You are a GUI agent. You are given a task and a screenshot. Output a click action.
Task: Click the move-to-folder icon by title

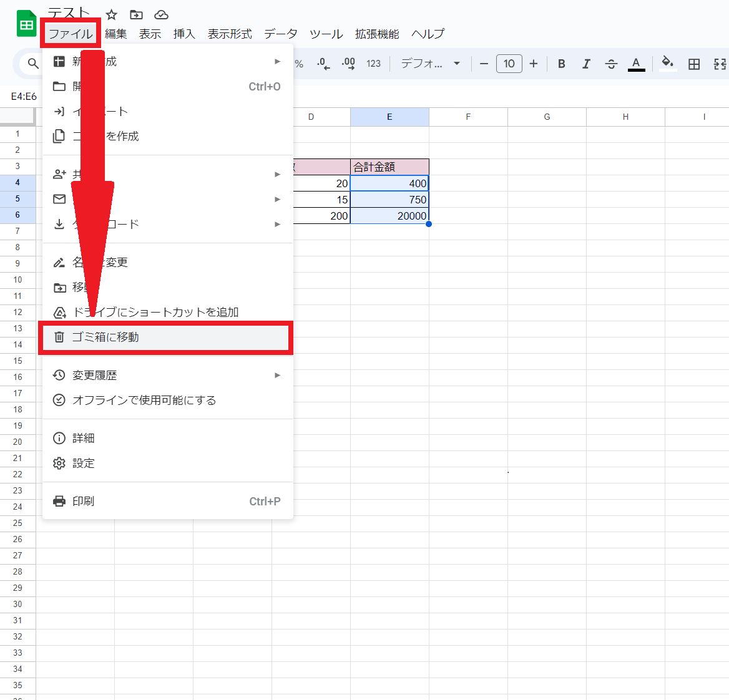coord(136,15)
